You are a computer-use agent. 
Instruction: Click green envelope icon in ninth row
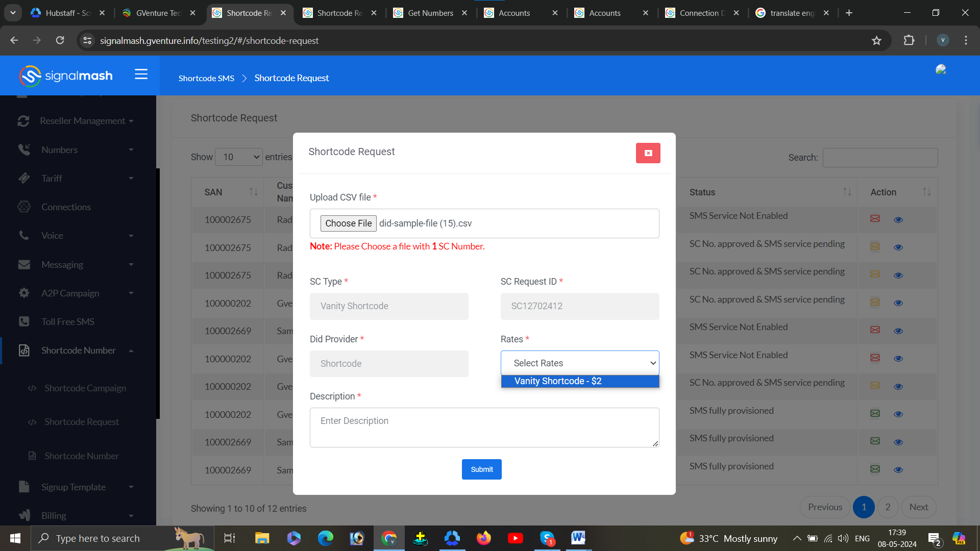875,441
